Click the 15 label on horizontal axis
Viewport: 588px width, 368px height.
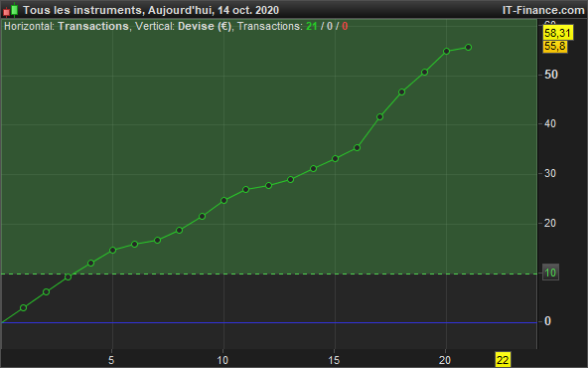(x=334, y=360)
